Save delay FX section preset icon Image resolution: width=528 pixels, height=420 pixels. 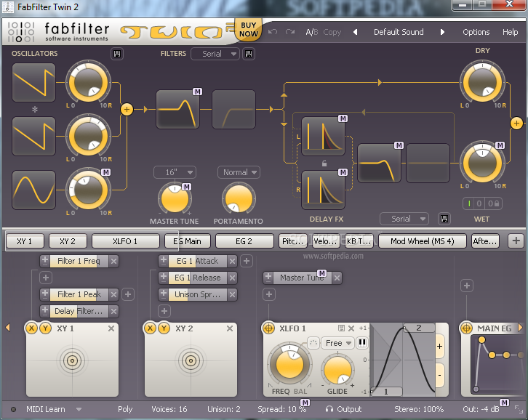pyautogui.click(x=444, y=219)
